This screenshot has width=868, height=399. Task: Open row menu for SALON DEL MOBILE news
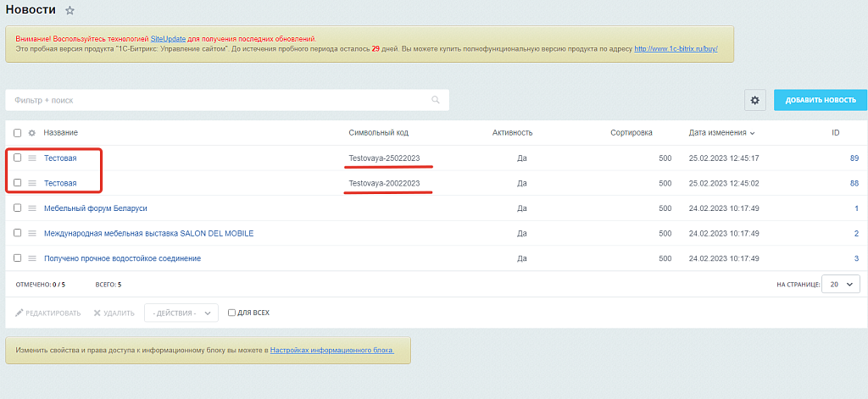tap(32, 233)
